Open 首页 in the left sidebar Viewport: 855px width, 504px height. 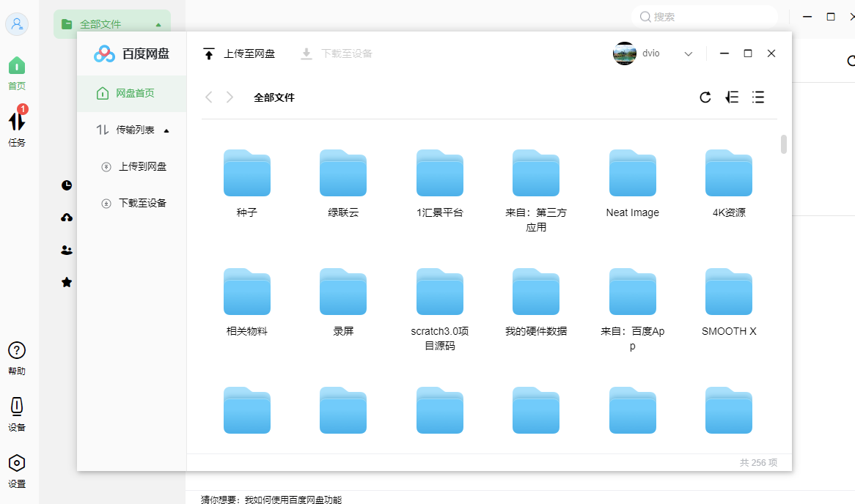click(17, 73)
